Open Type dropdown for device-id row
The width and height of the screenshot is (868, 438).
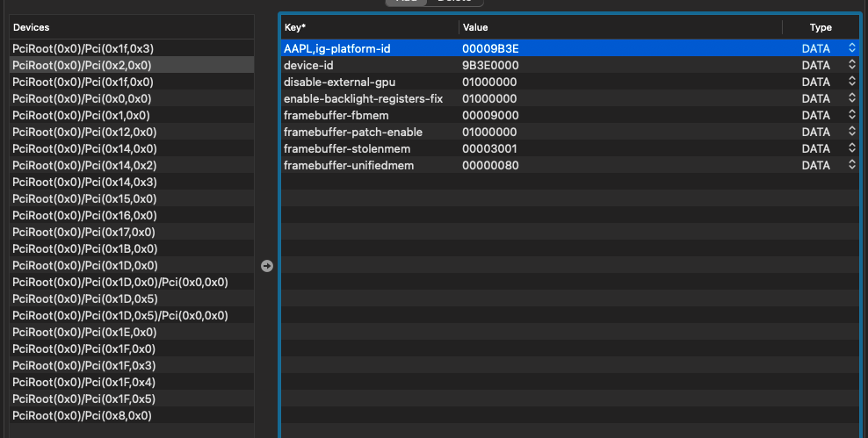pyautogui.click(x=851, y=66)
